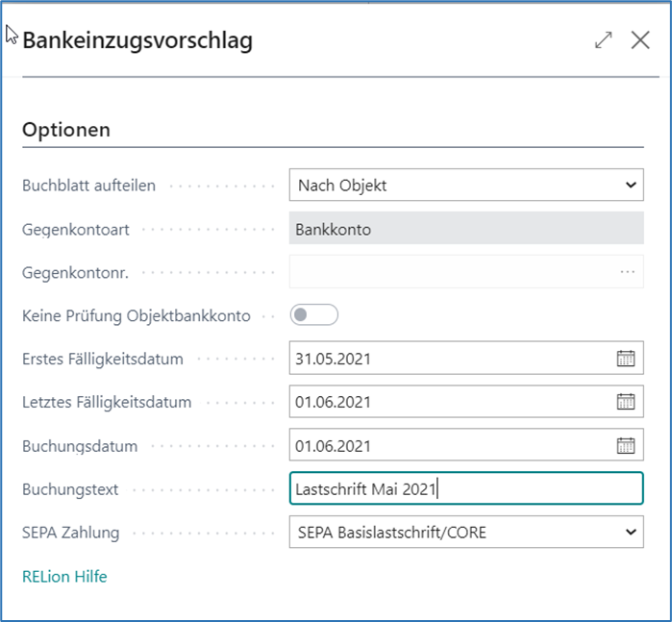Collapse the Optionen section header
Viewport: 672px width, 622px height.
[66, 129]
